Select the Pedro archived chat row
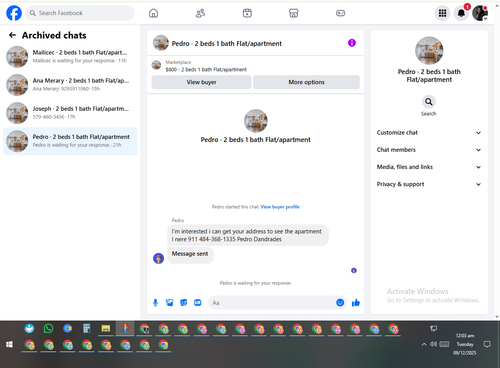The image size is (500, 368). tap(70, 141)
